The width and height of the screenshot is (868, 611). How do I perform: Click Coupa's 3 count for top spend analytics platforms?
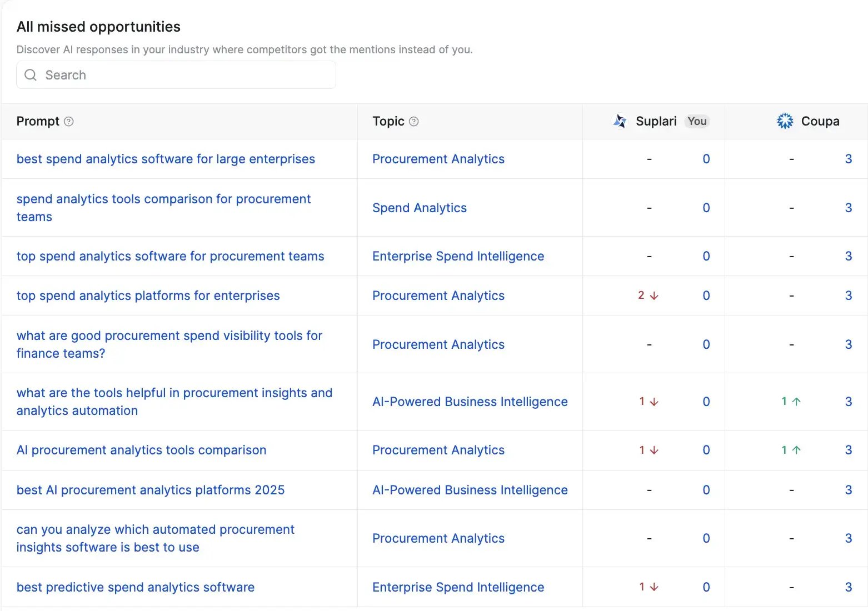[849, 296]
